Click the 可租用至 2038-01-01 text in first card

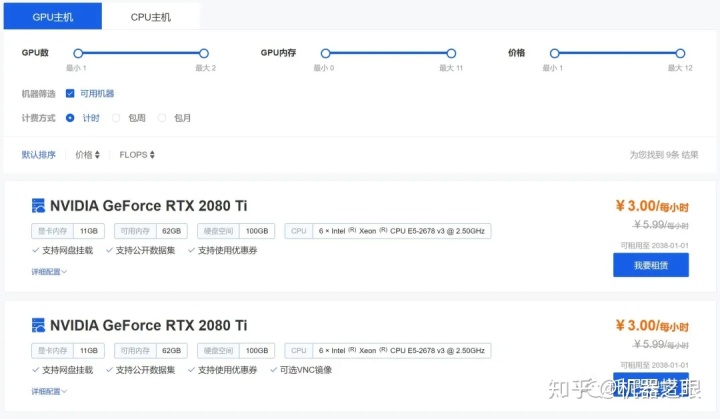[654, 245]
